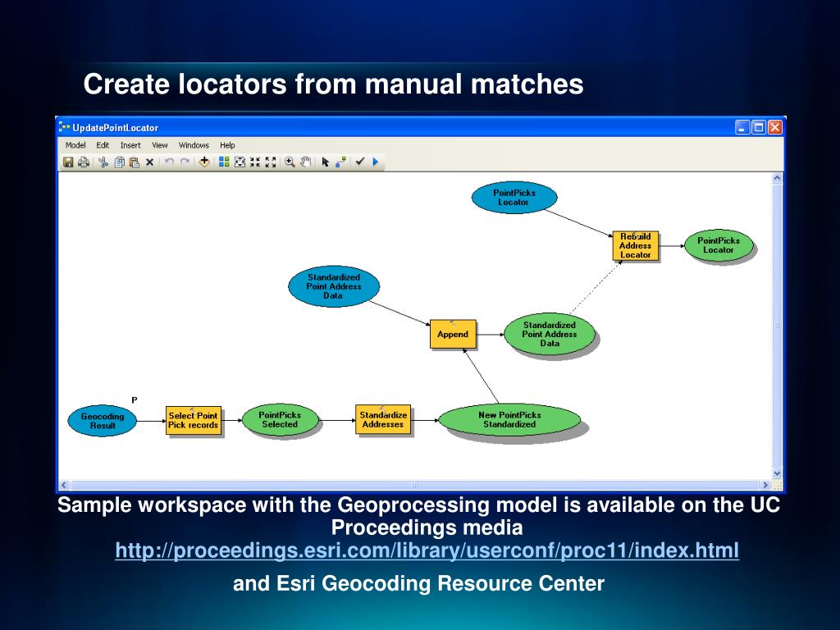Viewport: 840px width, 630px height.
Task: Open the Insert menu
Action: coord(130,145)
